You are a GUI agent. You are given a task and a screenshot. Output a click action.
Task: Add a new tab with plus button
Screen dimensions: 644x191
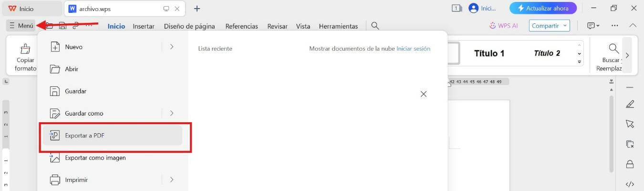click(x=197, y=9)
